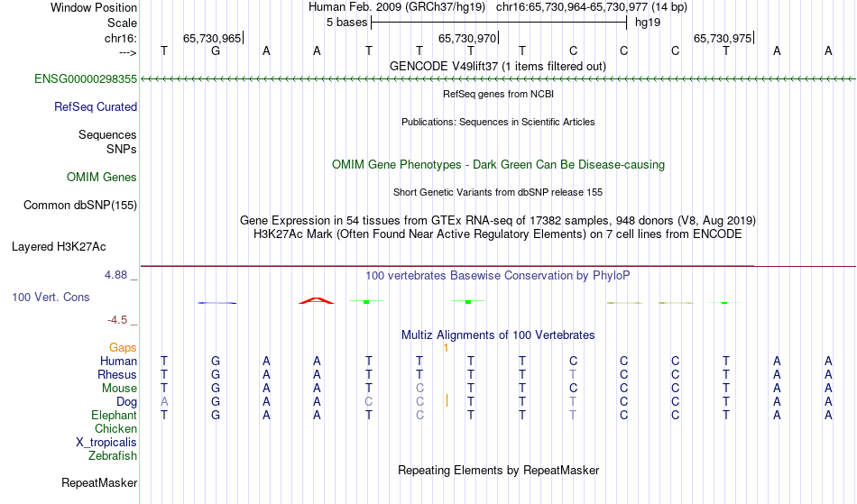The width and height of the screenshot is (857, 504).
Task: Click the orange gap count 1
Action: point(446,348)
